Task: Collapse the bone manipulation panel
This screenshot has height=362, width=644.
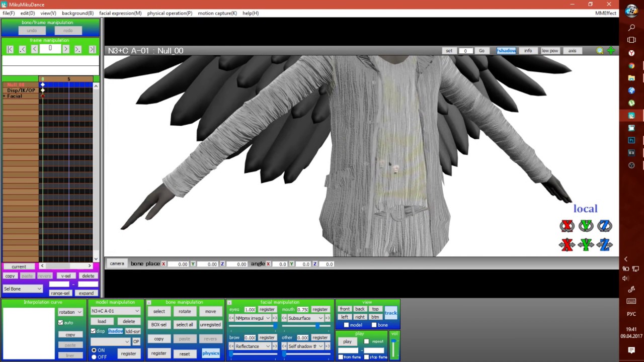Action: [149, 303]
